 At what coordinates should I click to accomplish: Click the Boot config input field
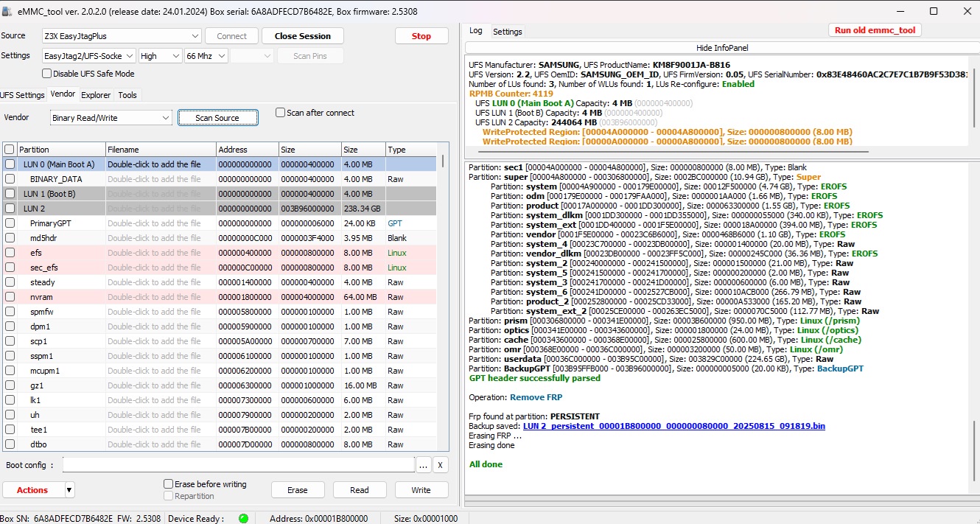[x=239, y=465]
